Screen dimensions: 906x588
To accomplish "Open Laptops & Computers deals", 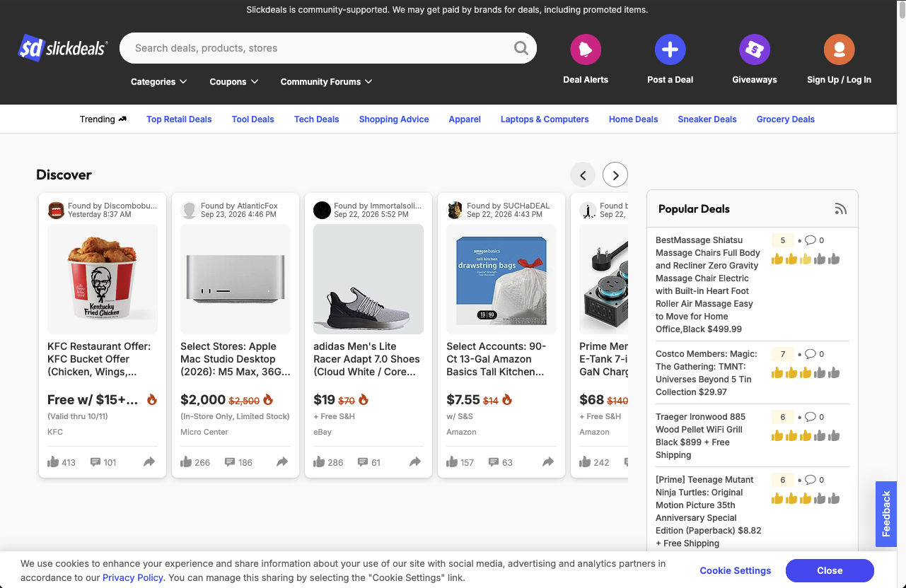I will [545, 119].
